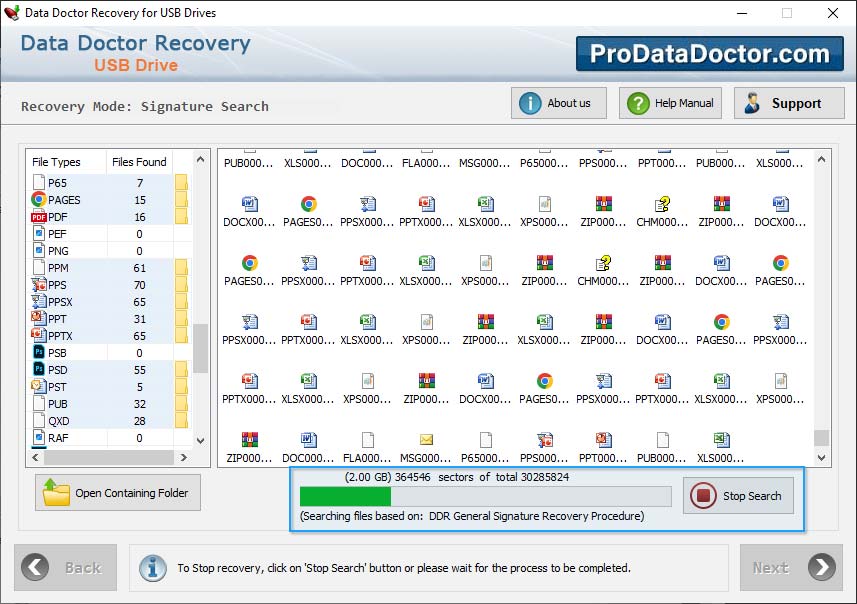Select PAGES in the file types list

click(x=64, y=200)
